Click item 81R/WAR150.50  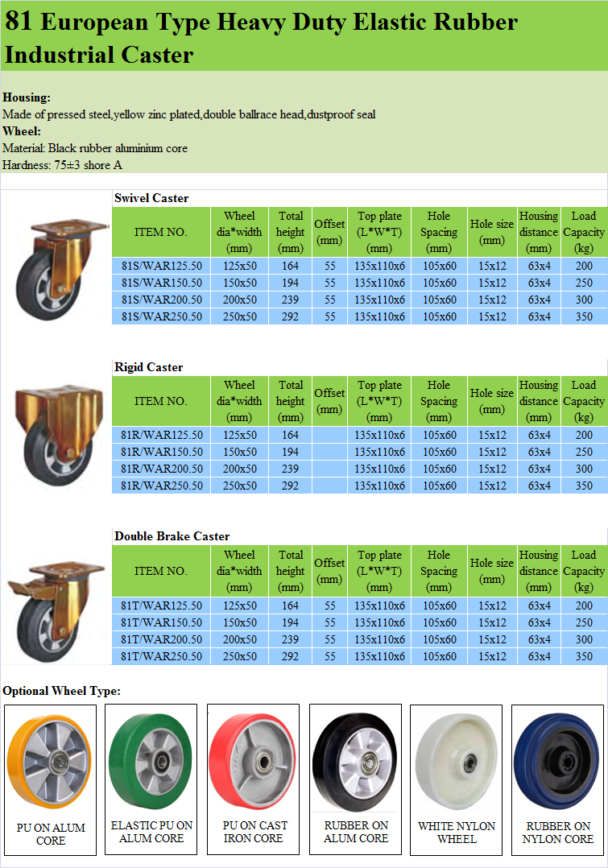tap(161, 452)
